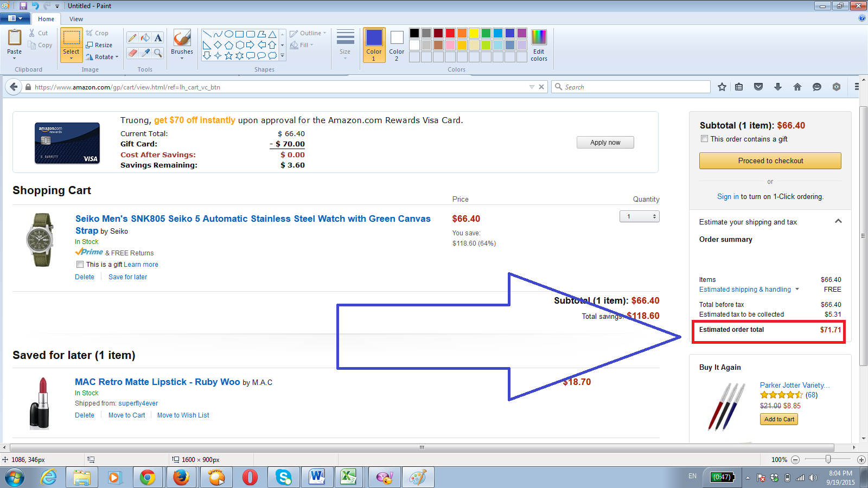Screen dimensions: 868x488
Task: Open the Seiko Men's SNK805 watch link
Action: (x=253, y=224)
